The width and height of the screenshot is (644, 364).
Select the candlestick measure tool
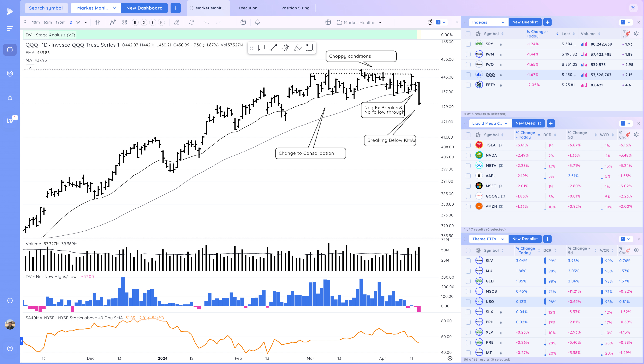[285, 47]
